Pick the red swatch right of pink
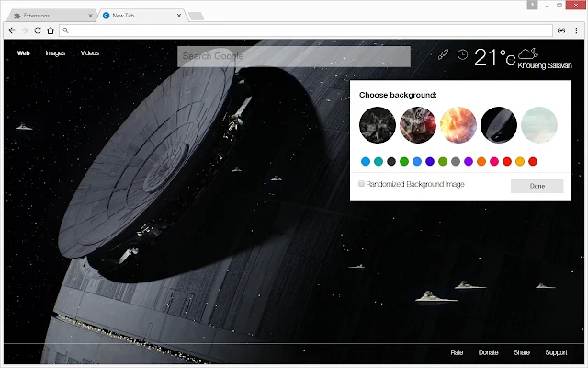This screenshot has height=368, width=588. (507, 162)
